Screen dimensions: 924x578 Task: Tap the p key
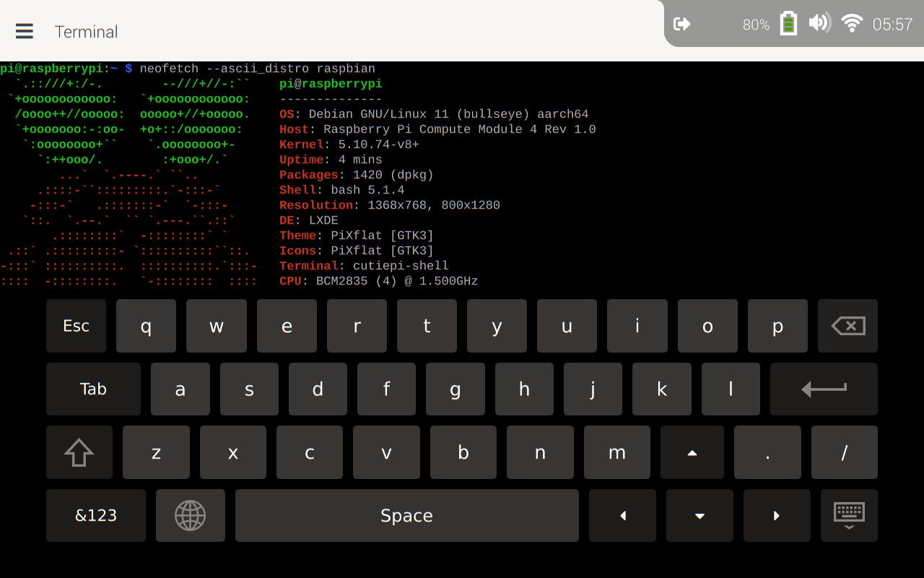(777, 326)
